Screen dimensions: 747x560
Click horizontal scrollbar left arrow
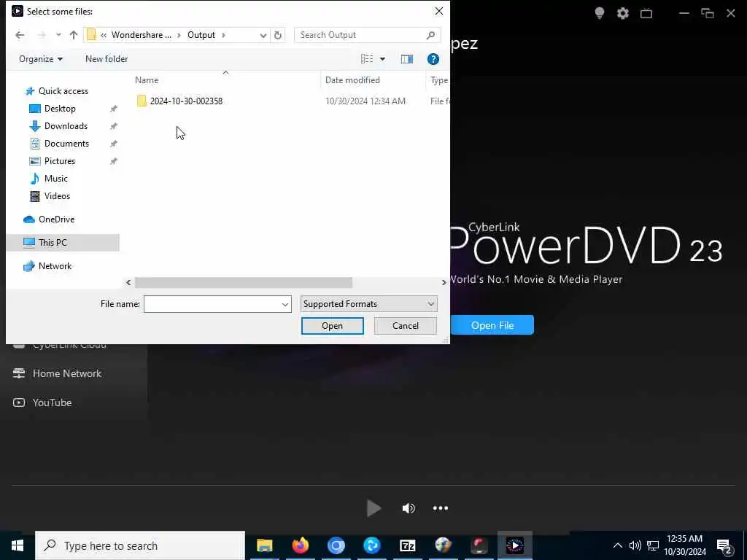pyautogui.click(x=128, y=283)
